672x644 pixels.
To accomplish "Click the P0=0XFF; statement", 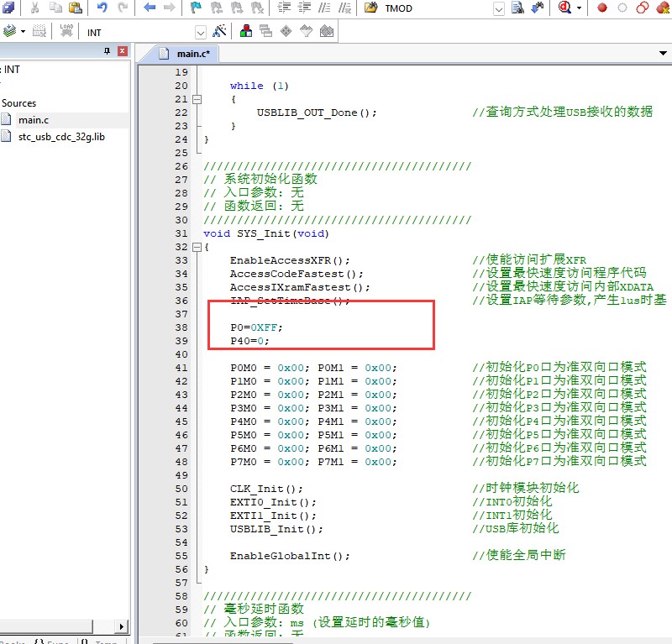I will pyautogui.click(x=256, y=327).
